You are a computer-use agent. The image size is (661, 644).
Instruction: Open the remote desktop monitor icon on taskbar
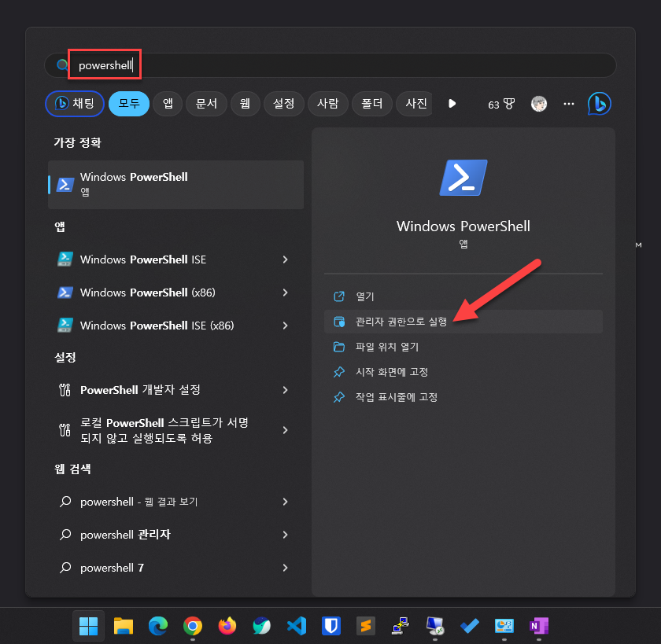435,626
